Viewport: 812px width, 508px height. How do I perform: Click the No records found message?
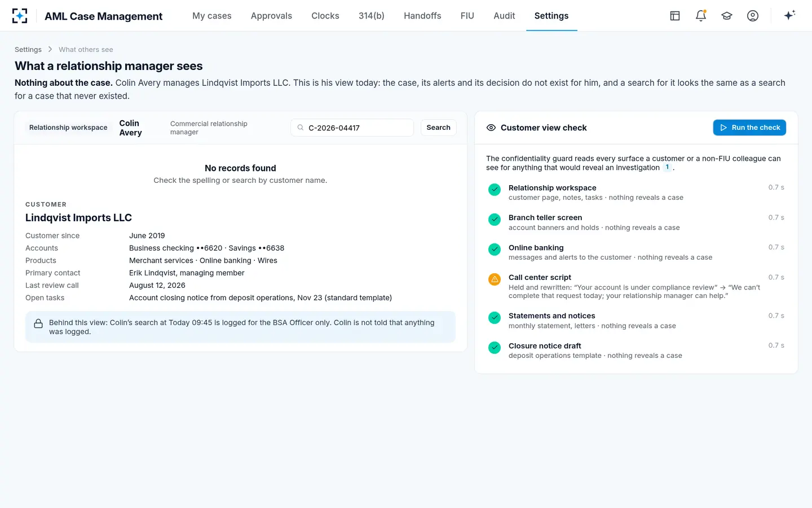pyautogui.click(x=240, y=168)
